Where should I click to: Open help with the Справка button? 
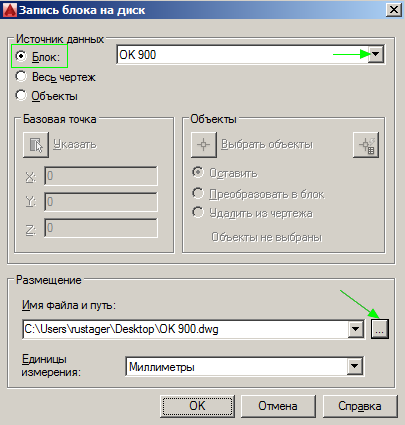point(360,406)
